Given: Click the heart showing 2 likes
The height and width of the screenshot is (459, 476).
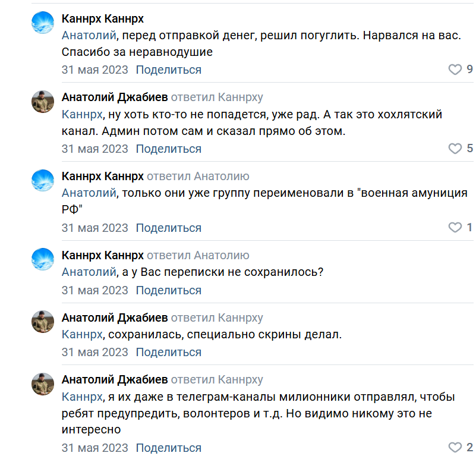Looking at the screenshot, I should tap(455, 447).
